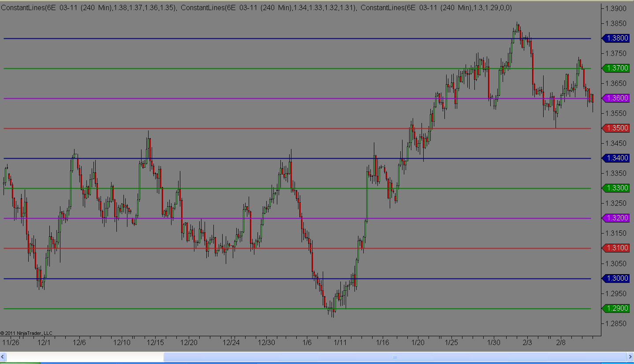Click the 1/16 date label
The height and width of the screenshot is (364, 634).
coord(383,342)
